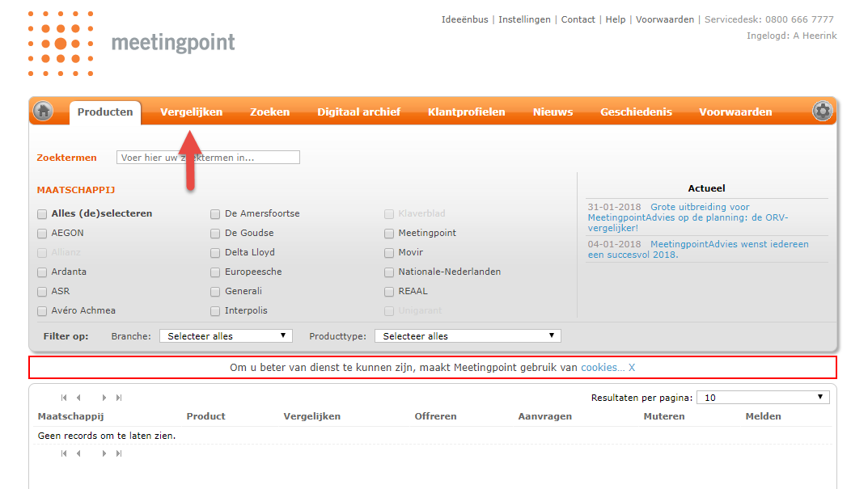Open the Klantprofielen tab

pyautogui.click(x=466, y=112)
